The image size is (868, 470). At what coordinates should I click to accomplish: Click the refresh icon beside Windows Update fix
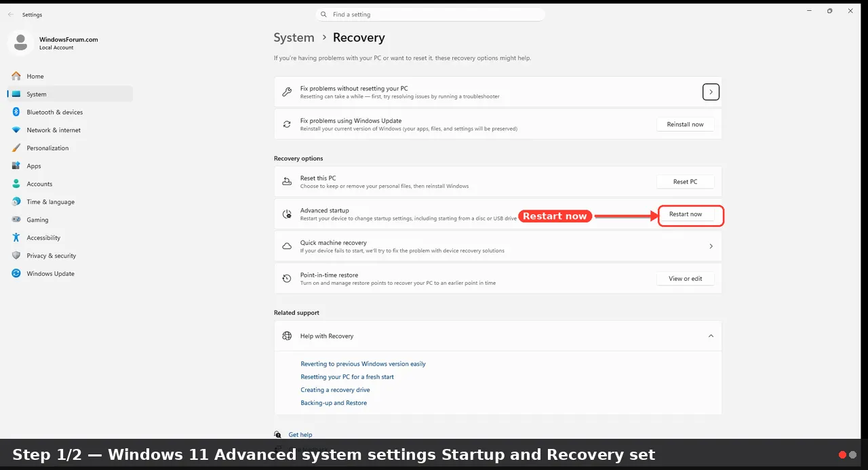287,124
